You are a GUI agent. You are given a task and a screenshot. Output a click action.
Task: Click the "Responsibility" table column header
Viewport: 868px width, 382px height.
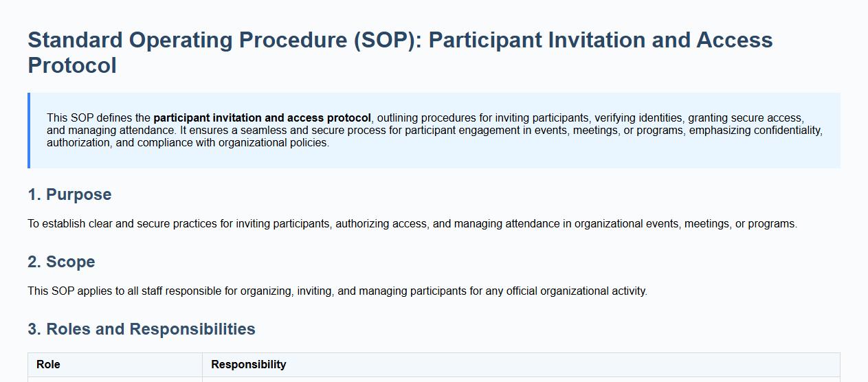[248, 365]
